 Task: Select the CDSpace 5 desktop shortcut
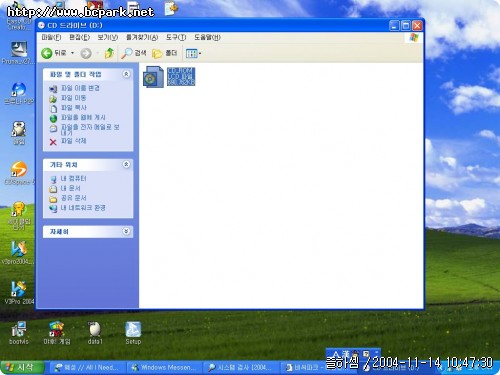point(19,173)
